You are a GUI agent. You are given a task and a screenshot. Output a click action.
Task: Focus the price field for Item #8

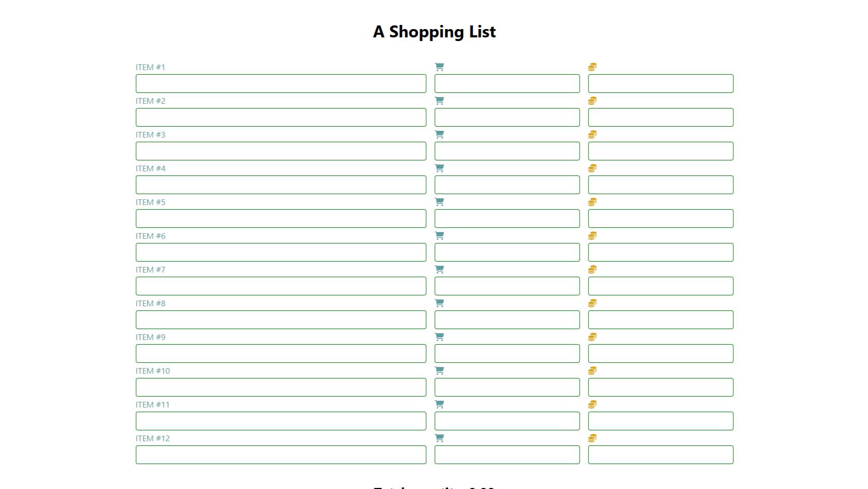pyautogui.click(x=660, y=320)
